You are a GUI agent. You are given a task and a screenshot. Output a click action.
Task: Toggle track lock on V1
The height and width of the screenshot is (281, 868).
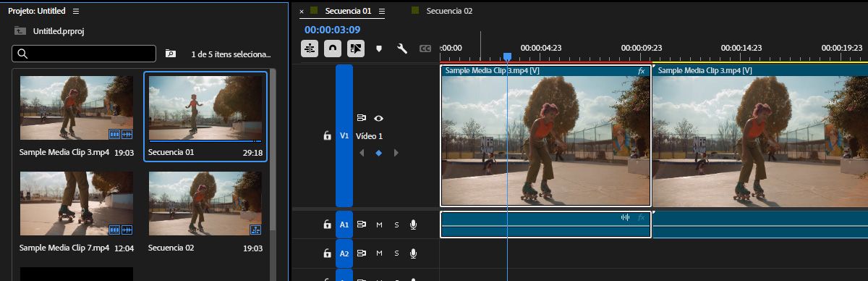(x=327, y=135)
